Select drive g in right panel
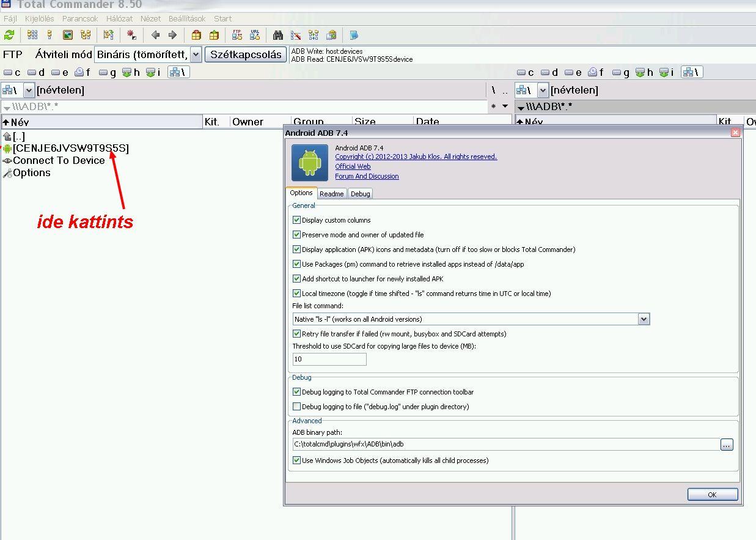Viewport: 756px width, 540px height. tap(620, 72)
